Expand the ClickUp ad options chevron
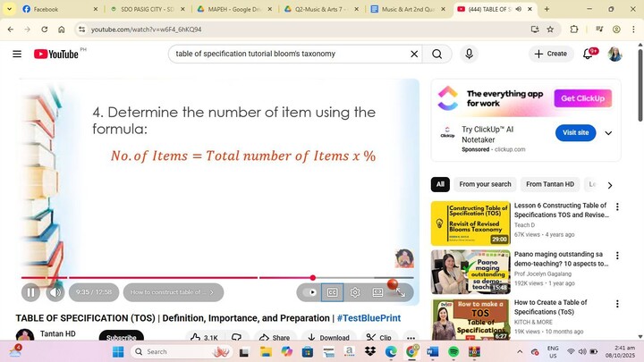644x362 pixels. [608, 133]
